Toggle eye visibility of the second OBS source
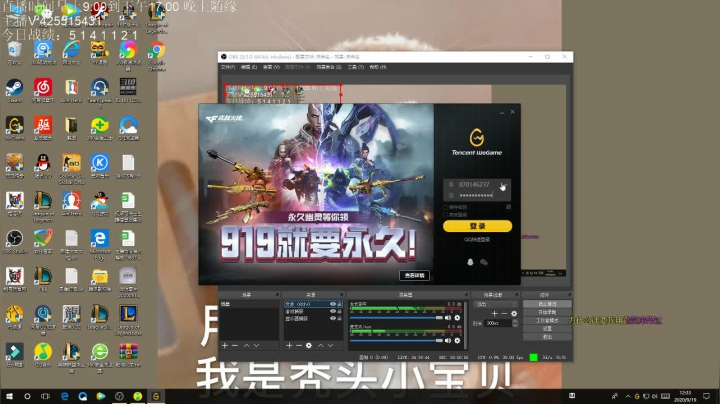This screenshot has width=720, height=404. [x=333, y=311]
